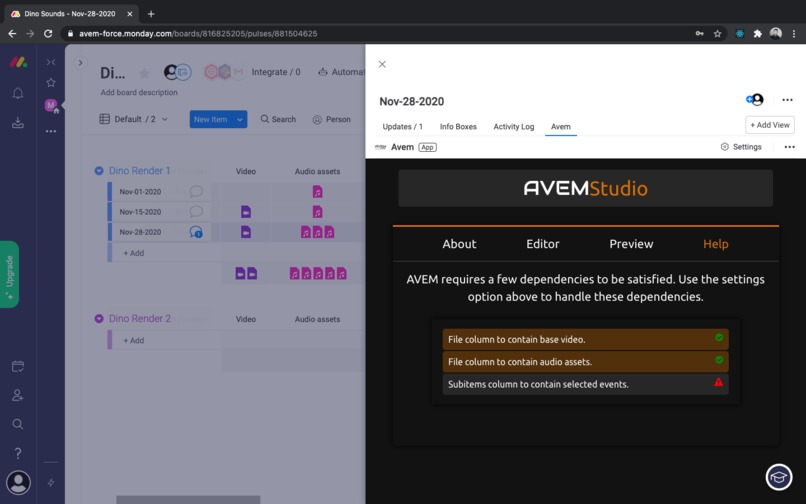This screenshot has width=806, height=504.
Task: Click the Upgrade button on the left edge
Action: point(9,274)
